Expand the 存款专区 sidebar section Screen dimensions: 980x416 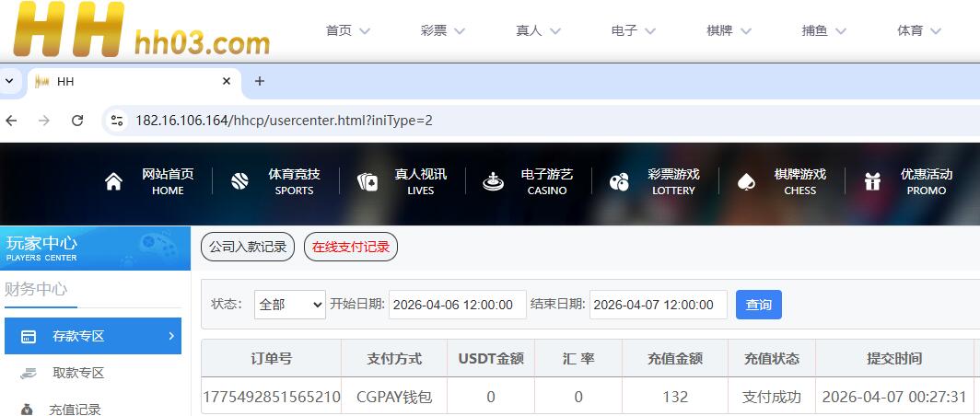coord(92,336)
